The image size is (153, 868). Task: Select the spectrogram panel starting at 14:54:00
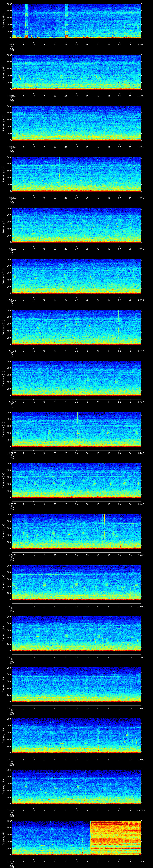click(77, 531)
